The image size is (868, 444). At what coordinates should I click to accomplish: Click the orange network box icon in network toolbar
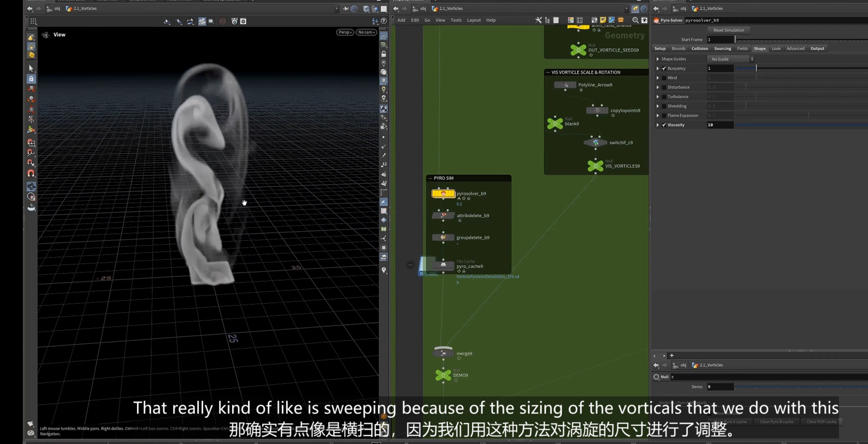coord(621,20)
